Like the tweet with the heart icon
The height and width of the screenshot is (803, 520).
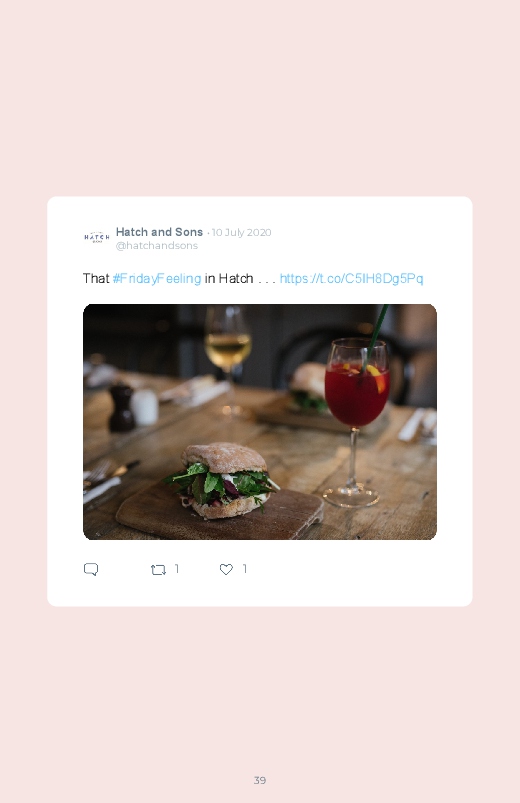pyautogui.click(x=226, y=569)
